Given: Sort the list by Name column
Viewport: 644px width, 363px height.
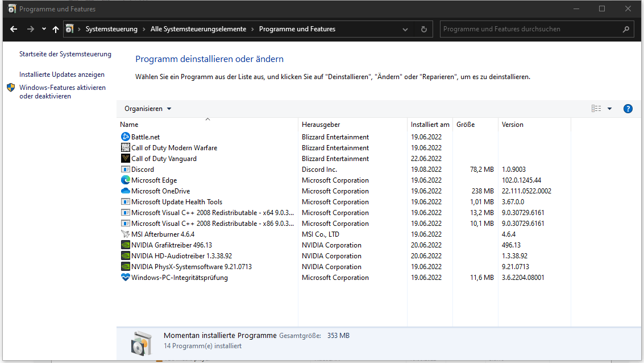Looking at the screenshot, I should click(207, 124).
